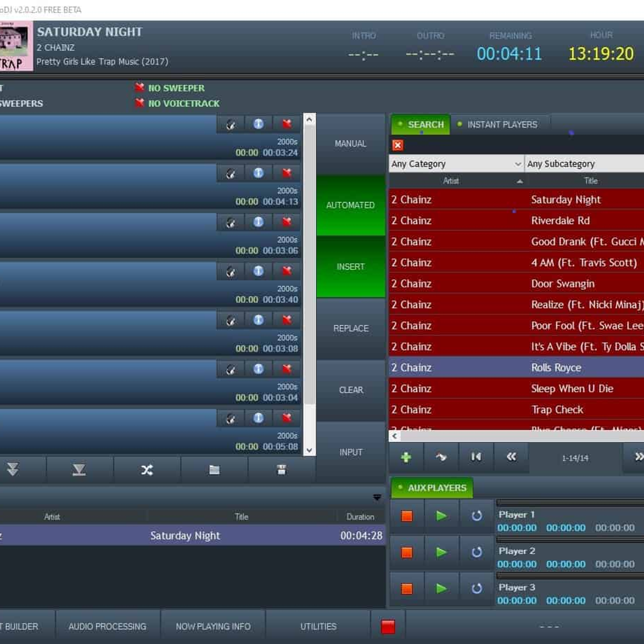Click the green plus icon under search results
644x644 pixels.
coord(406,457)
